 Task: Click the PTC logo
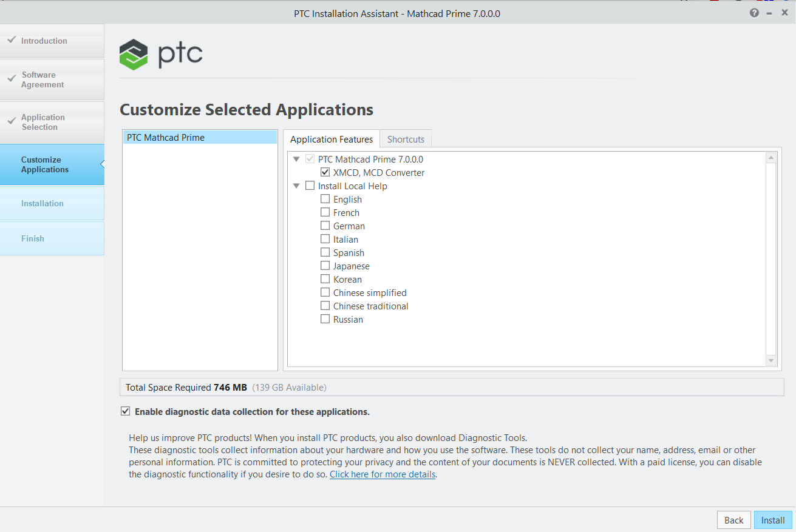click(161, 55)
